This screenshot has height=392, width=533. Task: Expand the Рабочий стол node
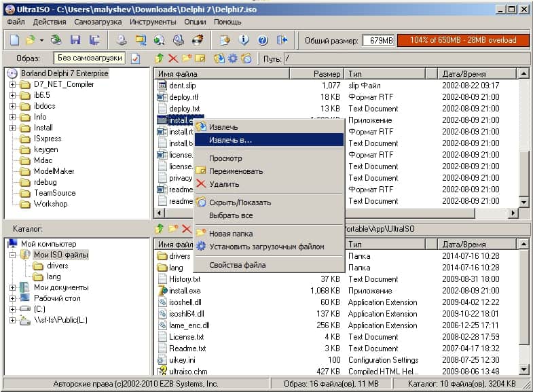point(13,298)
